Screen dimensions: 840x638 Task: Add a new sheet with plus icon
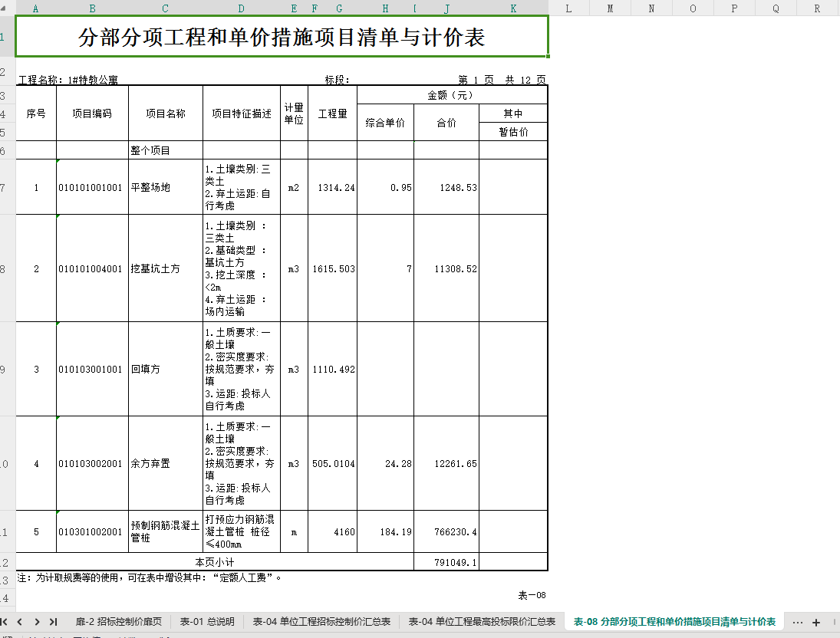[816, 623]
